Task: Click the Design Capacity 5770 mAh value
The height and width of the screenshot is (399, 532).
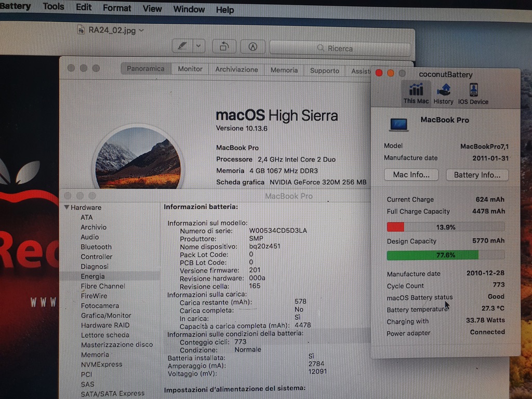Action: tap(488, 241)
